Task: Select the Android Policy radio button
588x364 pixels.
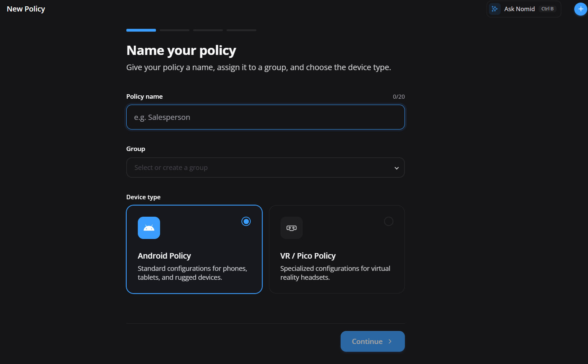Action: tap(246, 222)
